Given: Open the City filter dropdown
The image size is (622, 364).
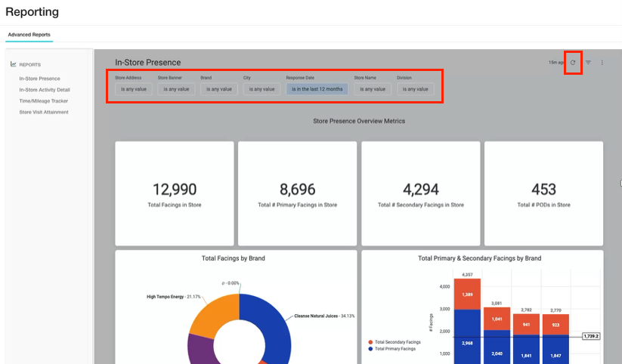Looking at the screenshot, I should [261, 89].
